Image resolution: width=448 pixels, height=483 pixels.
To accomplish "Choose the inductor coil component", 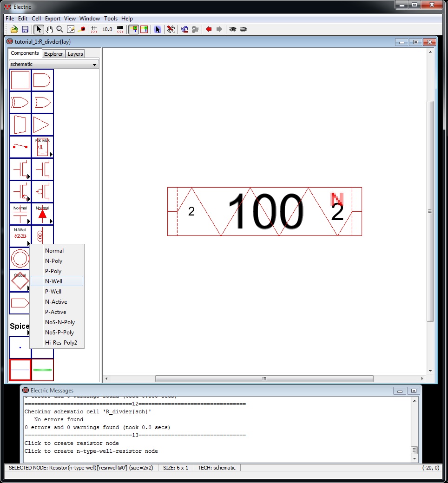I will [41, 236].
